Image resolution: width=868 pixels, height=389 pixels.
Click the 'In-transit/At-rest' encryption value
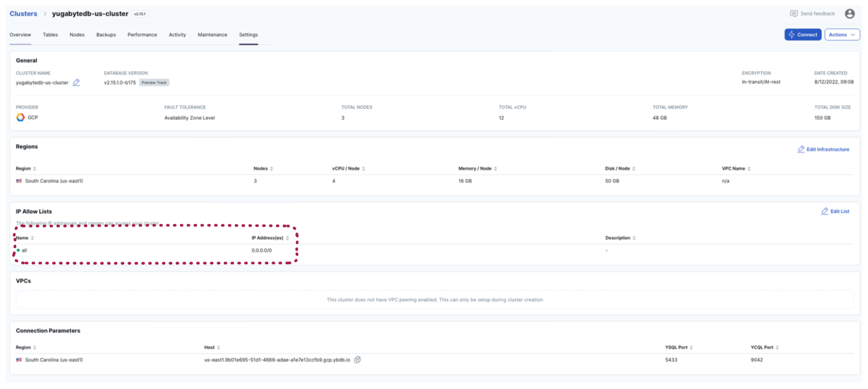click(761, 82)
